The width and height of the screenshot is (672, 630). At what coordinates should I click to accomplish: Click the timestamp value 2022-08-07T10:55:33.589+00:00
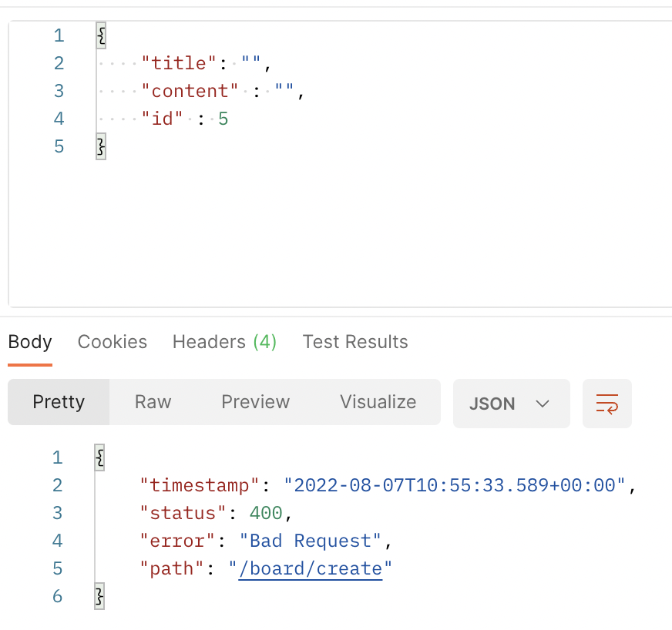coord(454,485)
